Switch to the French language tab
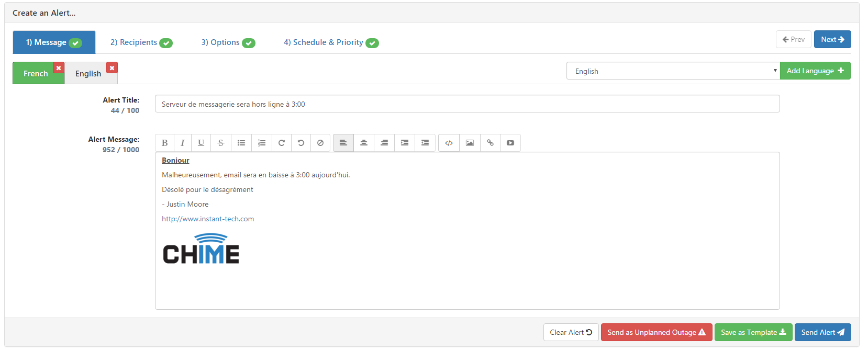The width and height of the screenshot is (868, 350). (36, 74)
